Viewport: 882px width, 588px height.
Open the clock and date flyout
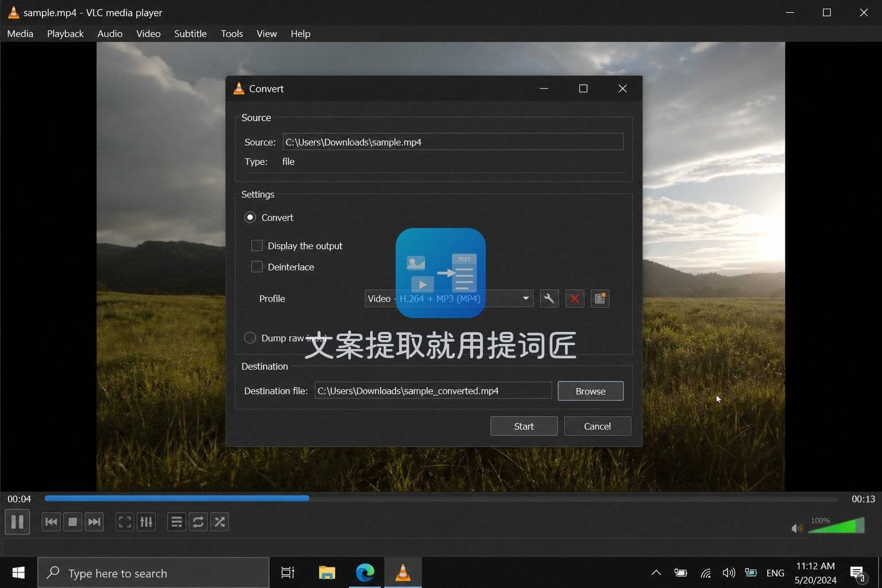click(815, 573)
